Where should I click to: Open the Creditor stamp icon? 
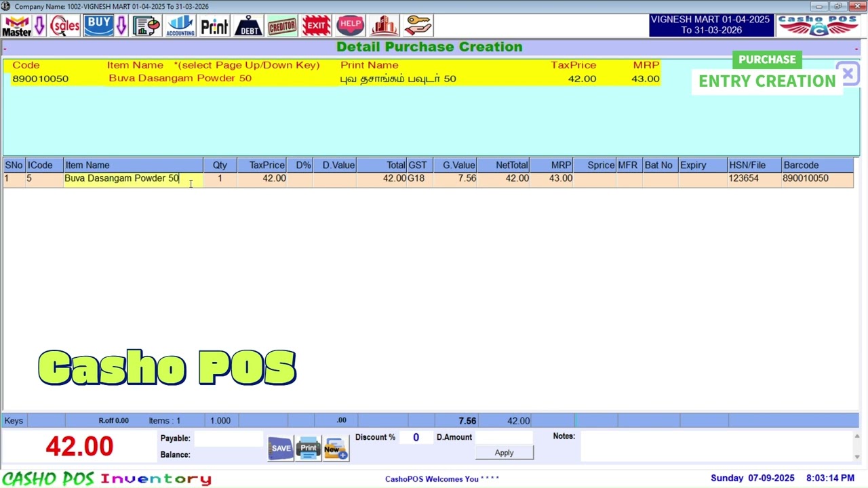pyautogui.click(x=282, y=26)
